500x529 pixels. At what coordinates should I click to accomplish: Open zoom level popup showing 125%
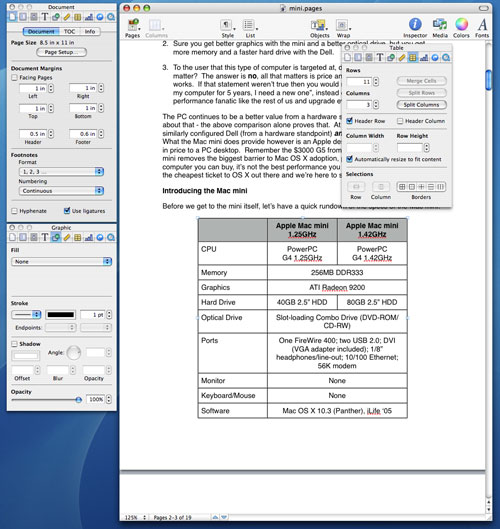pos(135,517)
